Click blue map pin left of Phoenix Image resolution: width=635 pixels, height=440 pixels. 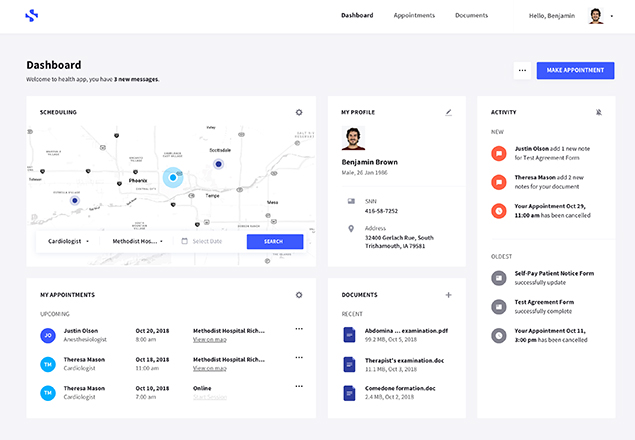75,201
